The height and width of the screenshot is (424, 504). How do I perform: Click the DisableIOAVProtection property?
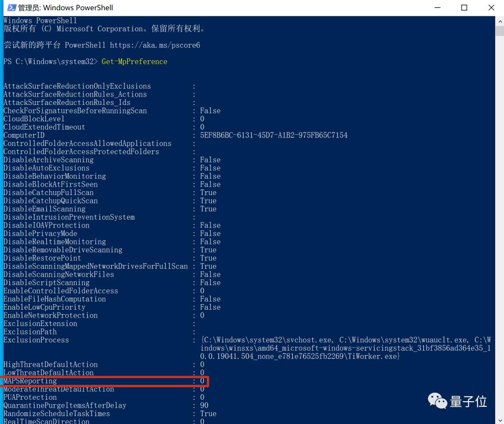click(47, 225)
